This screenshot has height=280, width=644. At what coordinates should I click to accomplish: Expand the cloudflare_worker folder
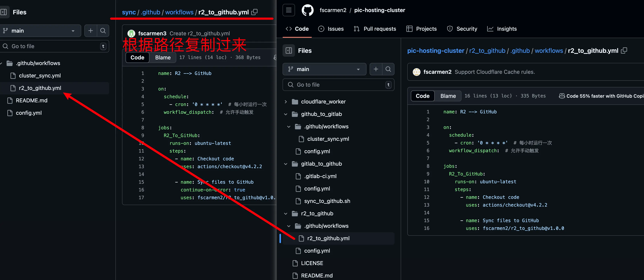click(x=286, y=102)
